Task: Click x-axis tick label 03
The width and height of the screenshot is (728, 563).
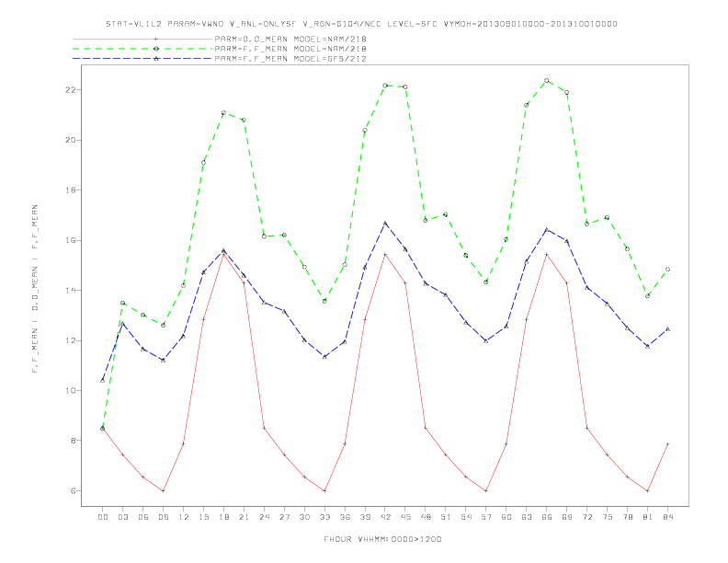Action: 123,517
